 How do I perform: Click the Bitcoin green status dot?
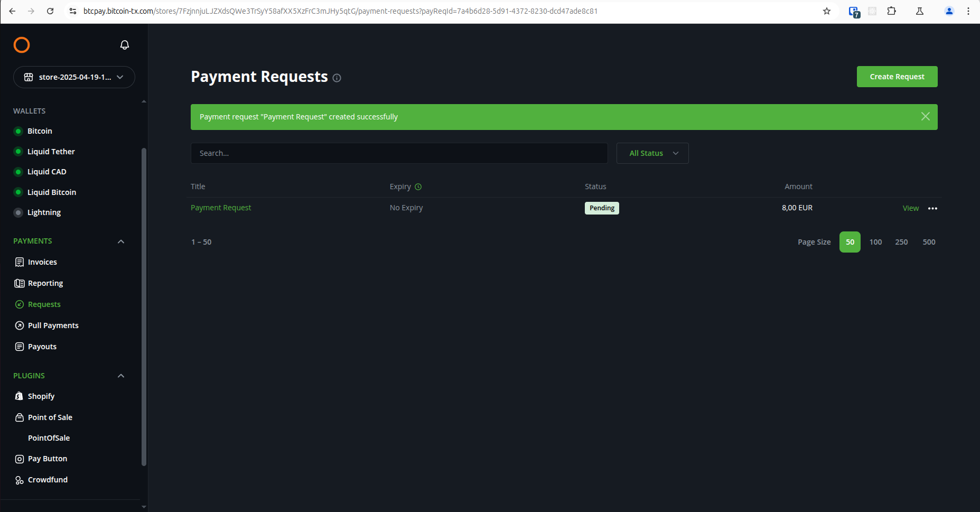18,131
